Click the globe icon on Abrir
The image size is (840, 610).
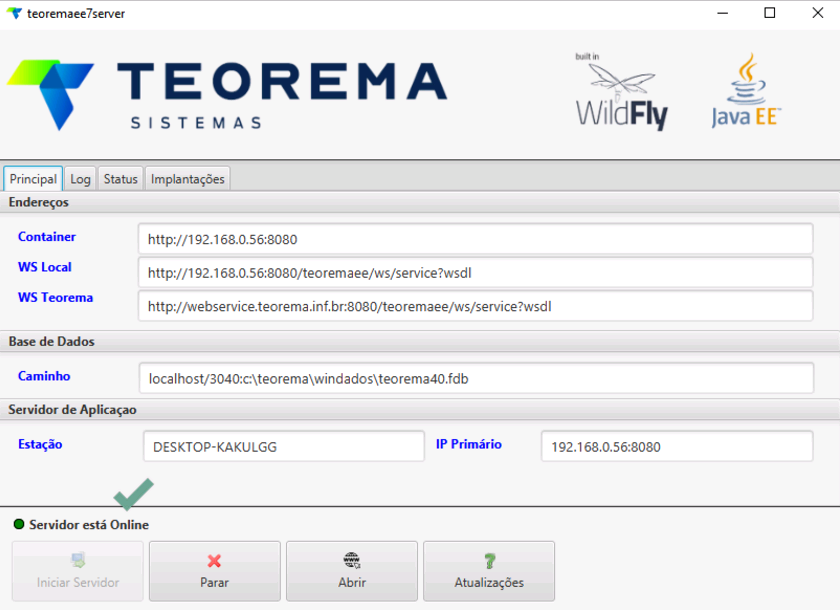point(352,560)
